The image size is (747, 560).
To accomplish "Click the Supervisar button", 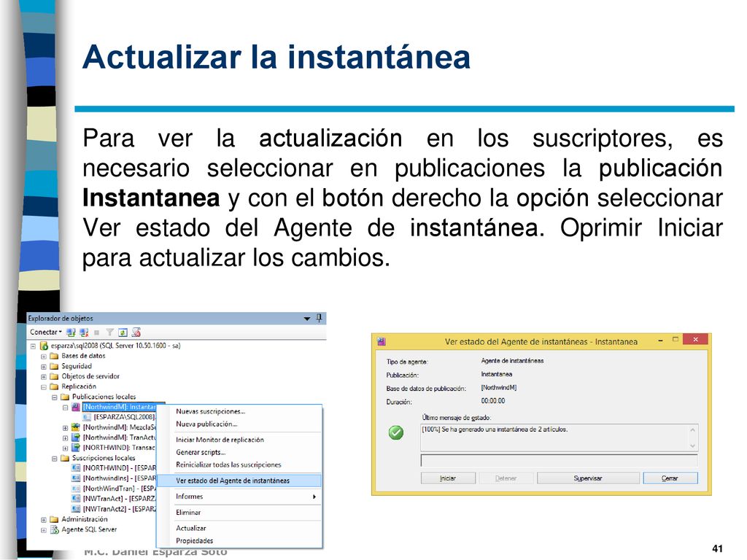I will [x=588, y=478].
